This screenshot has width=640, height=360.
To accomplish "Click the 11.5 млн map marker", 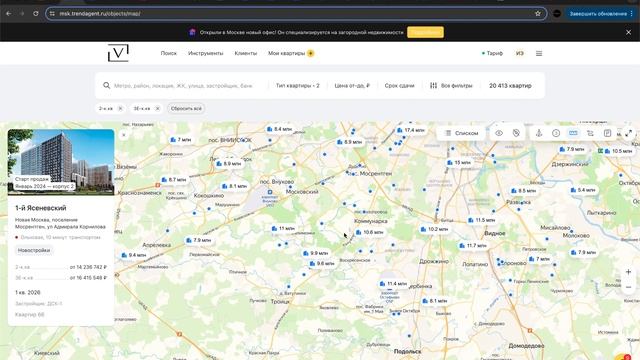I will 482,220.
